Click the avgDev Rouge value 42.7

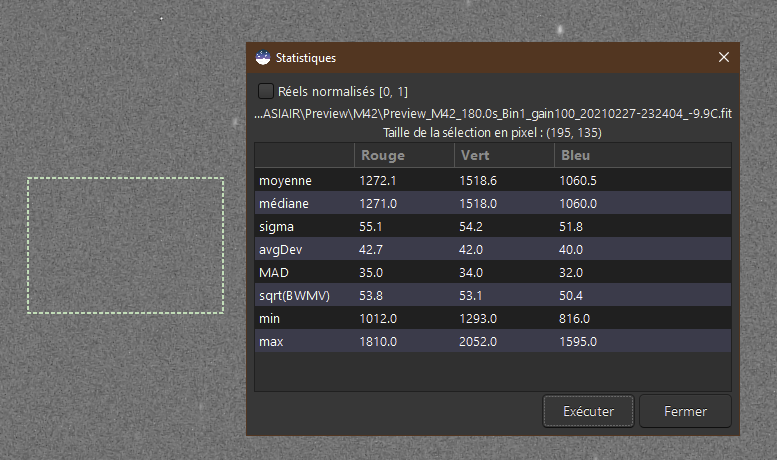click(x=371, y=249)
